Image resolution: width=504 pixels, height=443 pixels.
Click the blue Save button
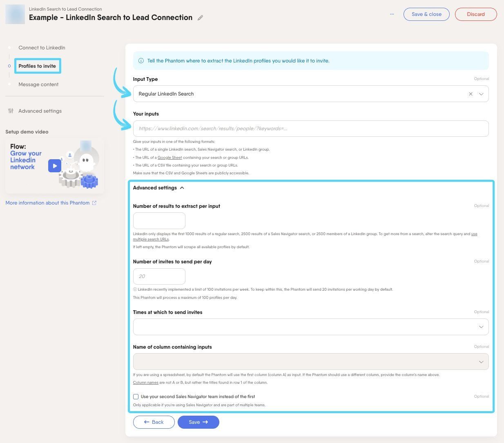point(198,422)
